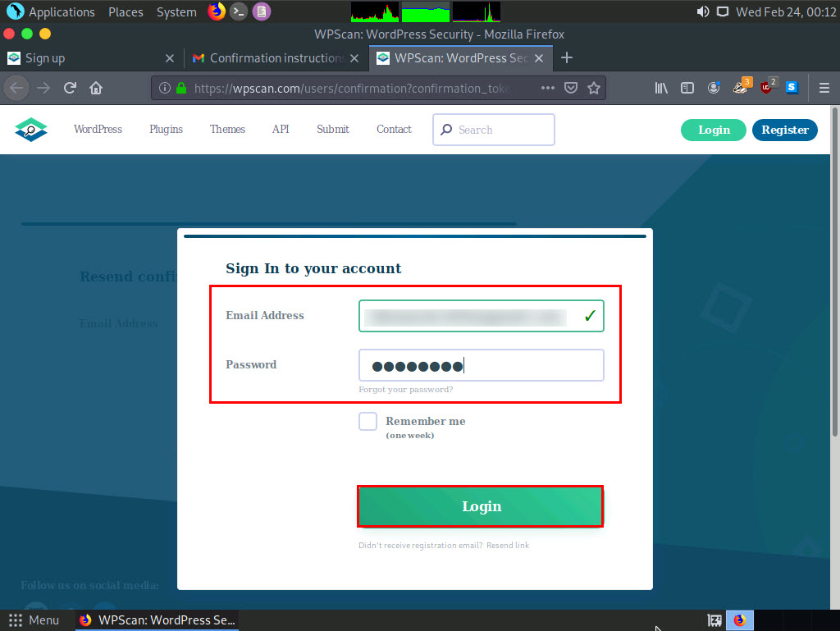
Task: Save page to Pocket icon
Action: (571, 88)
